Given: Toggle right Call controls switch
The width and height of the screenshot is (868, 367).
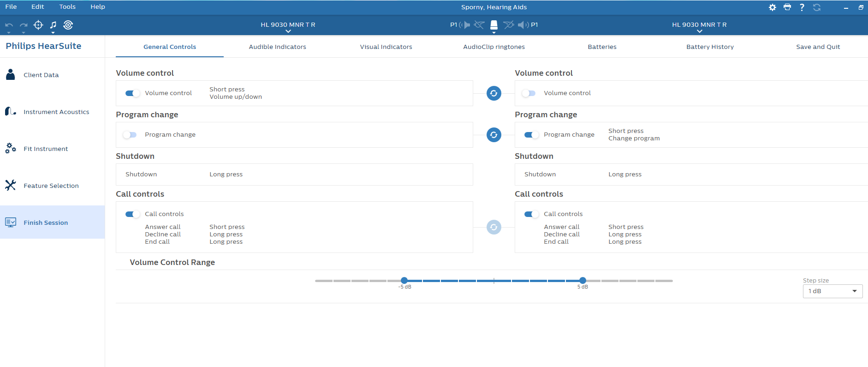Looking at the screenshot, I should [x=532, y=214].
